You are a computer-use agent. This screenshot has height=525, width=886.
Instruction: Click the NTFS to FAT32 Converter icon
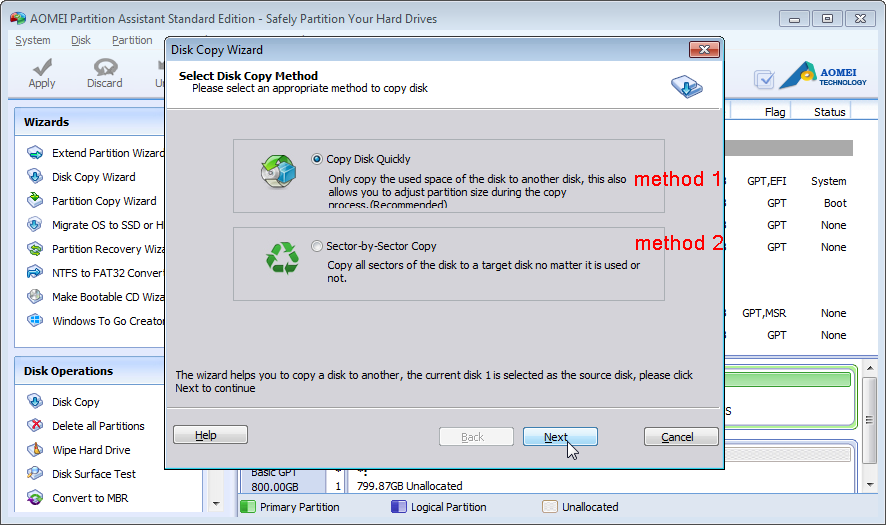click(x=35, y=272)
